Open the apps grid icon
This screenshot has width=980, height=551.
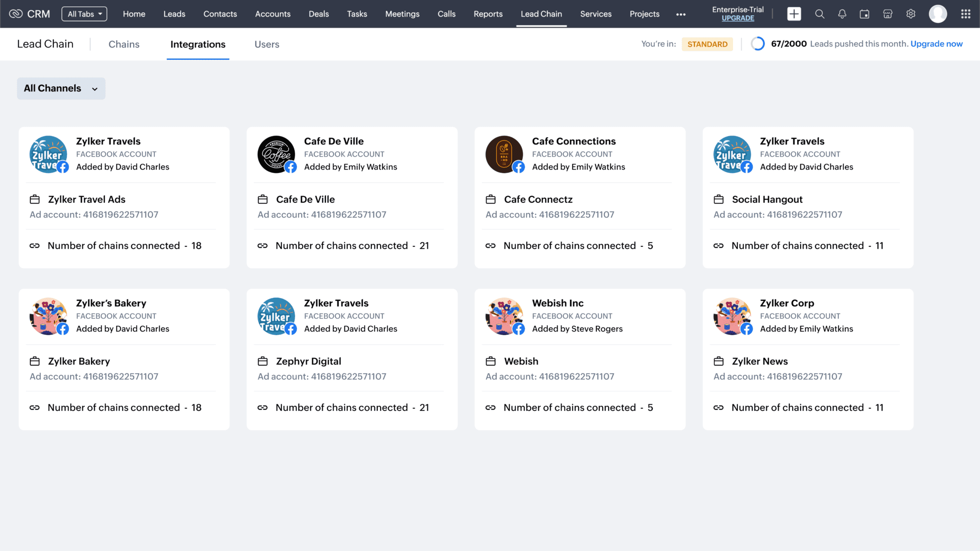(x=965, y=14)
